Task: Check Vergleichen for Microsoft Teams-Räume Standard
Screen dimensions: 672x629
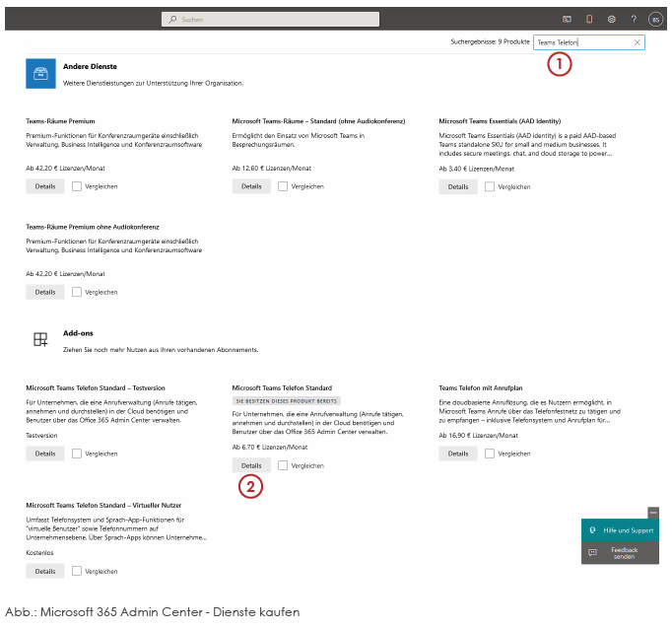Action: (283, 186)
